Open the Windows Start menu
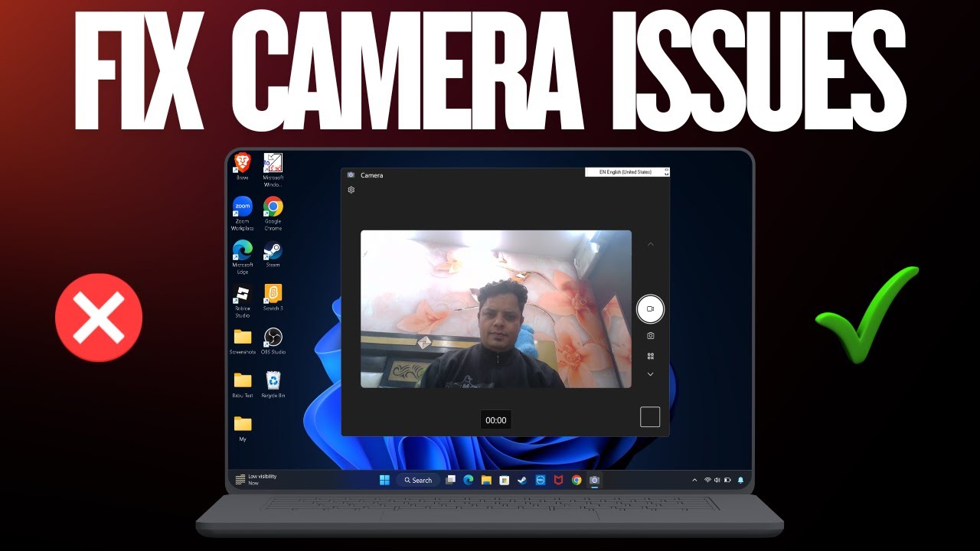 (x=384, y=481)
